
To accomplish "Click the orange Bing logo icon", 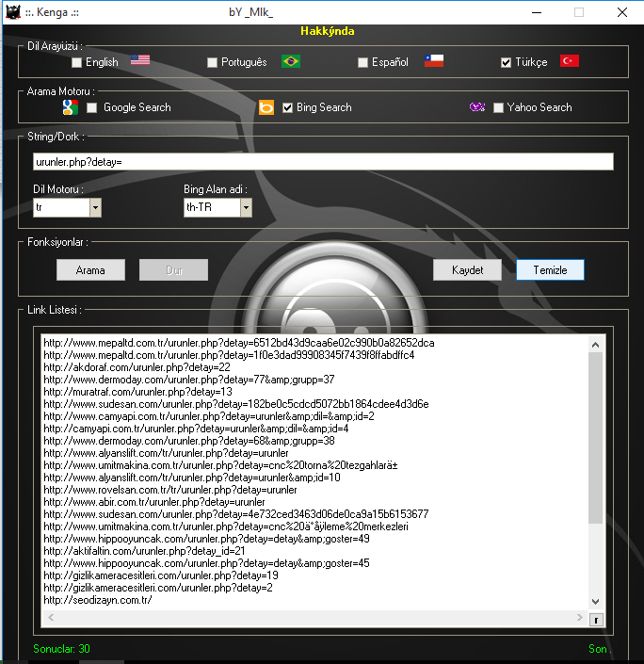I will 266,107.
